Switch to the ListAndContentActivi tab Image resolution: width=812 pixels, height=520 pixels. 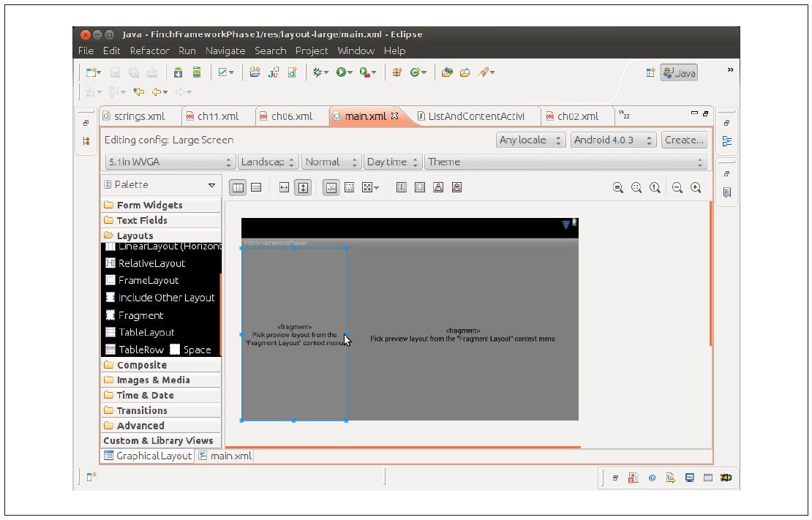coord(476,116)
